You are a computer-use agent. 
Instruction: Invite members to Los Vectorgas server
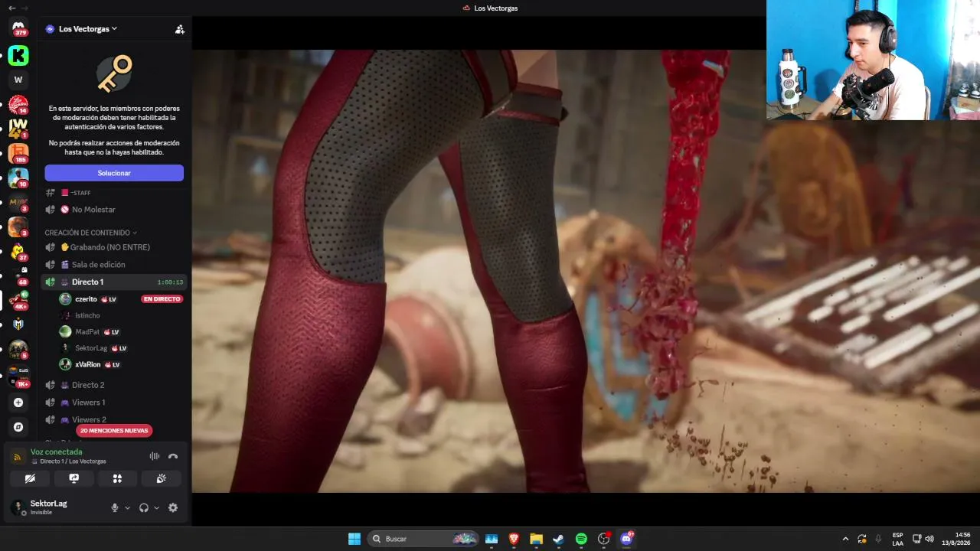click(180, 29)
